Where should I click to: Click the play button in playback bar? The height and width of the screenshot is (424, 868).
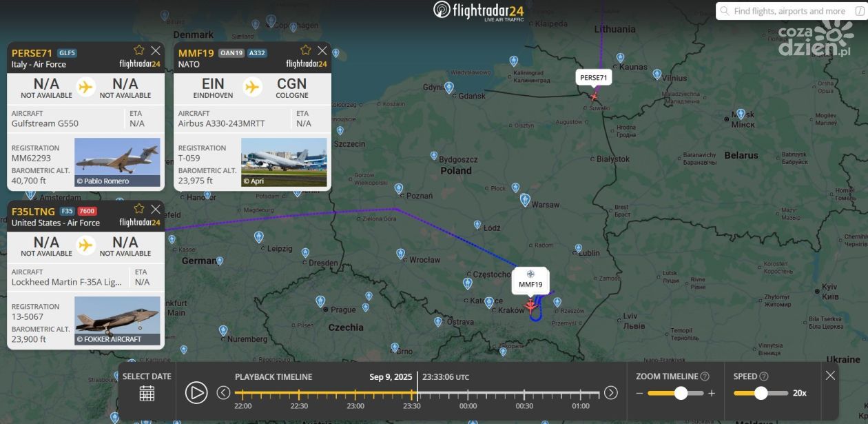click(x=196, y=392)
